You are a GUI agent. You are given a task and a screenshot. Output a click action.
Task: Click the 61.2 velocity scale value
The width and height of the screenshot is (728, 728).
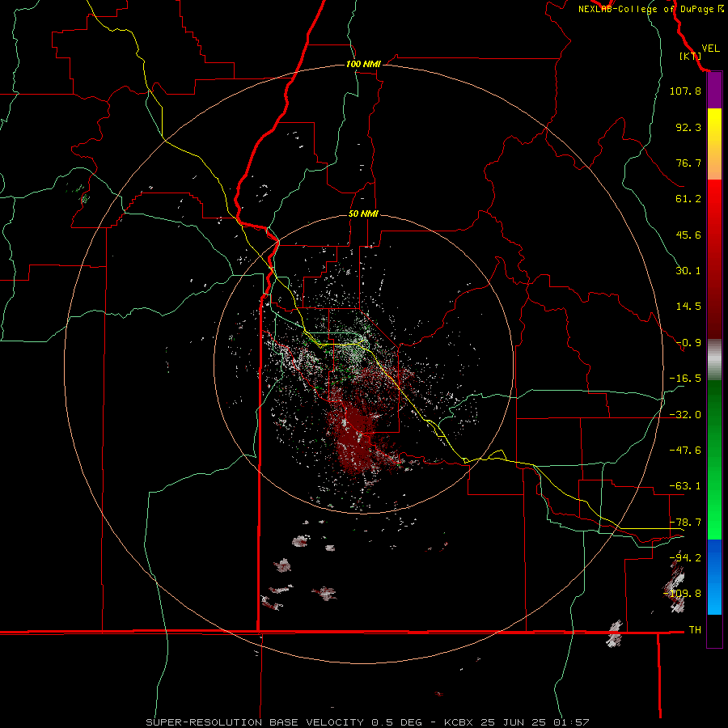point(688,199)
